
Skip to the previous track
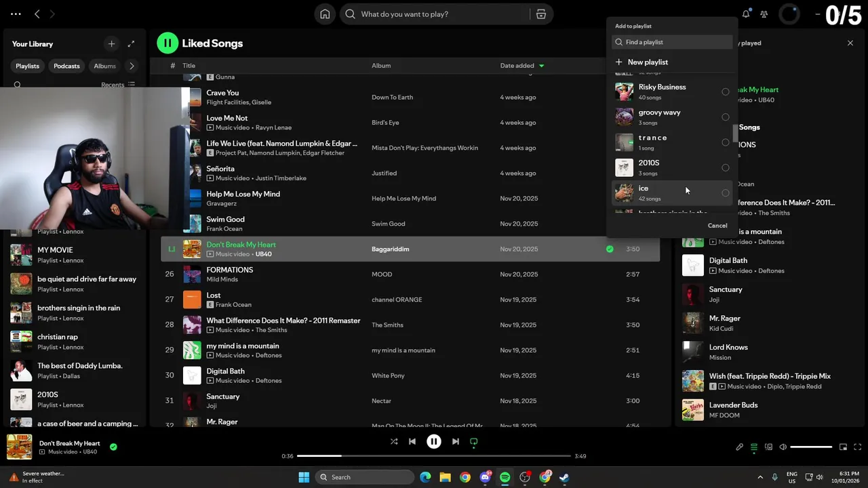pos(412,441)
